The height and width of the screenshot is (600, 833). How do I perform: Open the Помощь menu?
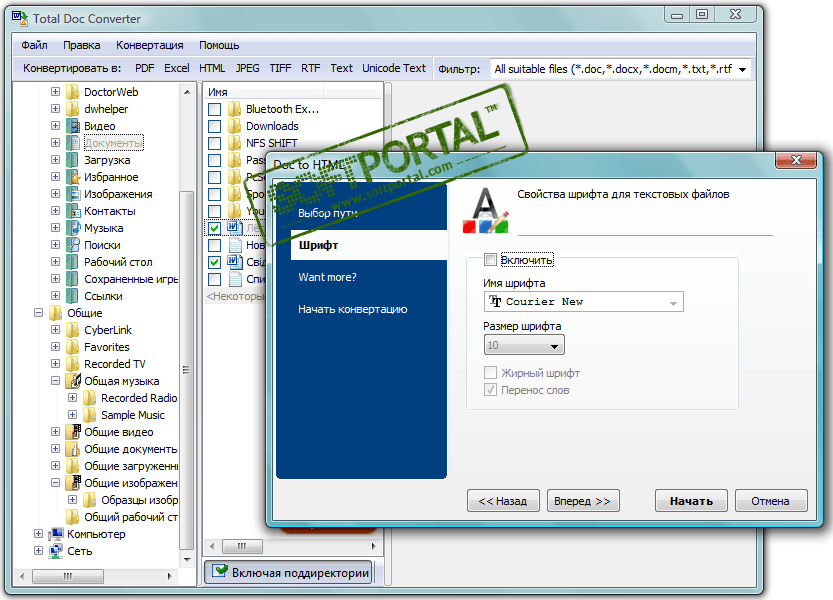click(219, 45)
